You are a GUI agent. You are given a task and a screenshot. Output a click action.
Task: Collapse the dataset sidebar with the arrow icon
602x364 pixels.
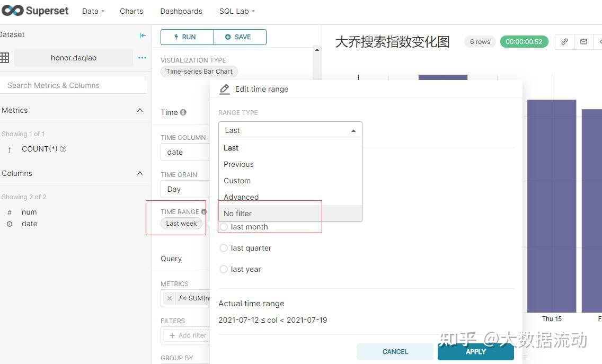point(143,35)
